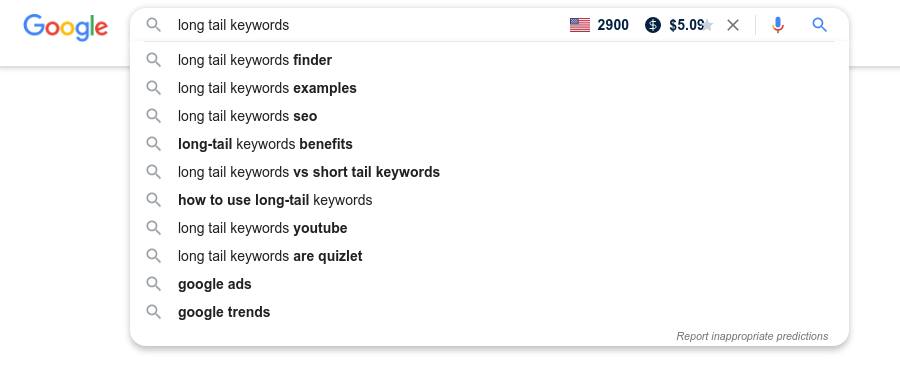Click the US flag volume icon
900x373 pixels.
pos(580,25)
